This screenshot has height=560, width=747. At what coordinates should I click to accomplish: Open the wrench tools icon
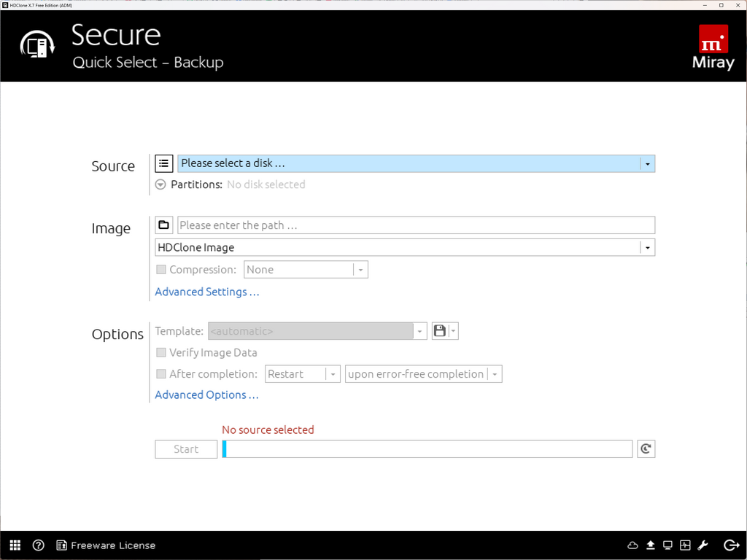(703, 545)
